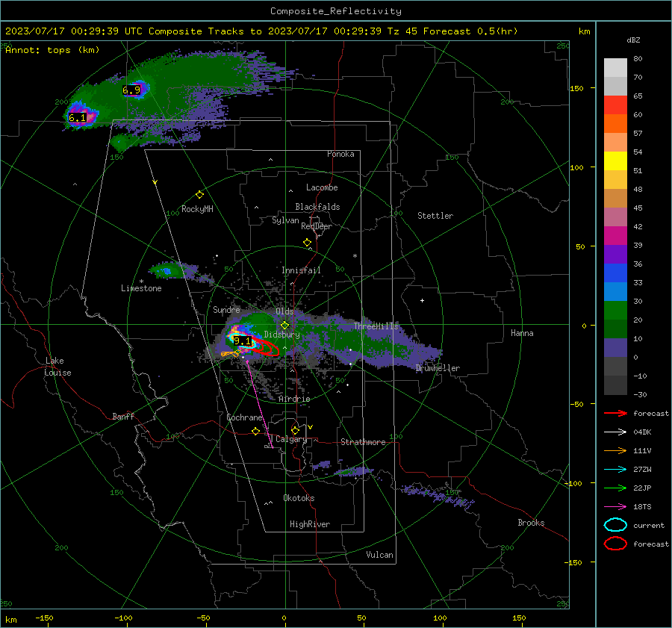Click the slate purple swatch below 10
The width and height of the screenshot is (672, 628).
(x=615, y=348)
